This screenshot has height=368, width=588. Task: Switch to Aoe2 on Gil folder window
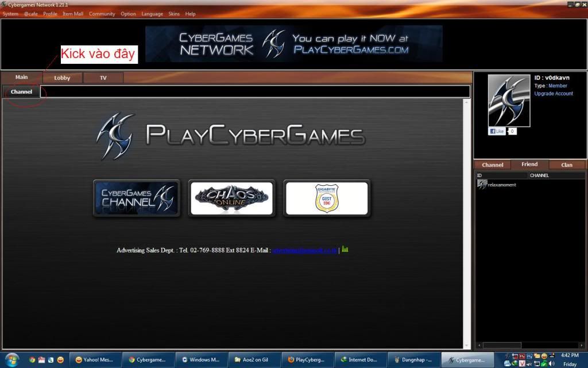coord(254,360)
